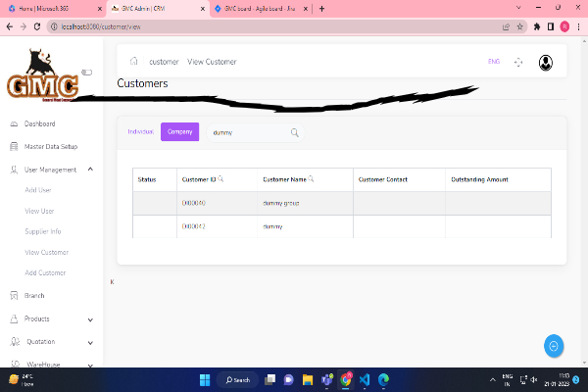Screen dimensions: 588x392
Task: Click the search icon beside Customer ID
Action: pos(220,179)
